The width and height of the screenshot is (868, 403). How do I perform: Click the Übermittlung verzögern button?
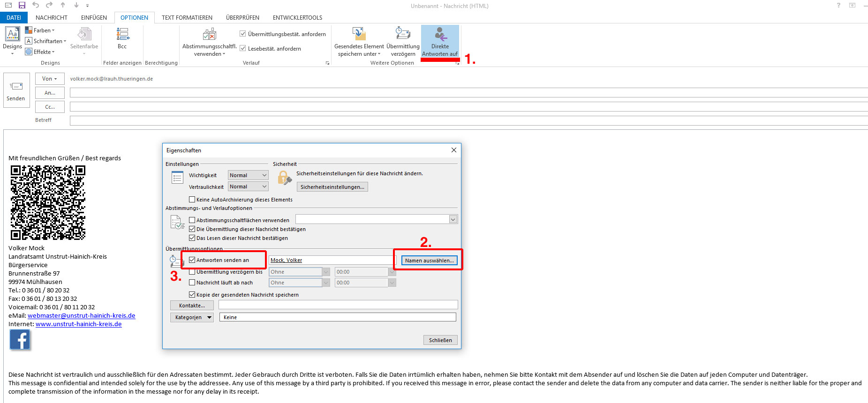coord(403,42)
